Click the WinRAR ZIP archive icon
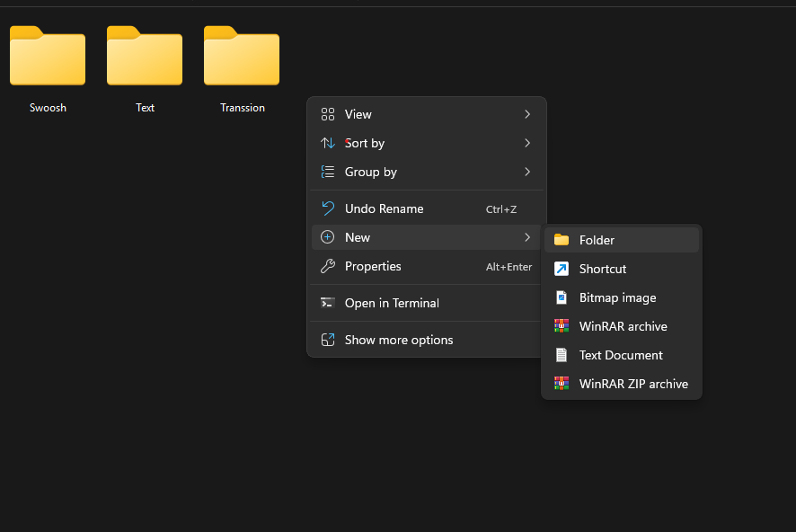The image size is (796, 532). pos(562,384)
